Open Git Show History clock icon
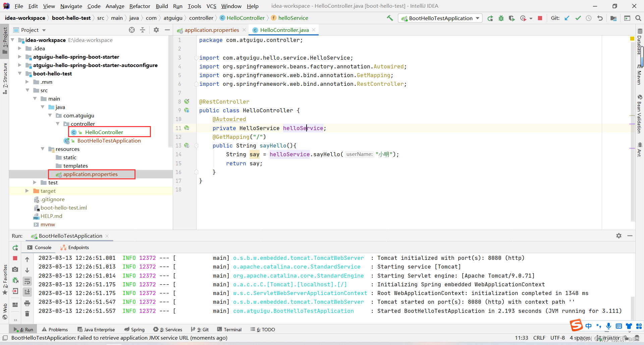The height and width of the screenshot is (345, 644). click(x=589, y=18)
